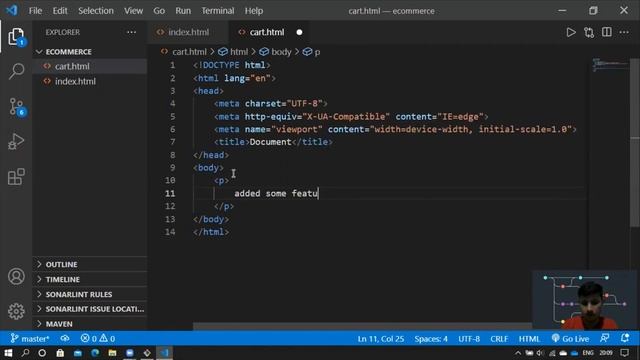Viewport: 640px width, 360px height.
Task: Open the Accounts menu icon
Action: (x=16, y=276)
